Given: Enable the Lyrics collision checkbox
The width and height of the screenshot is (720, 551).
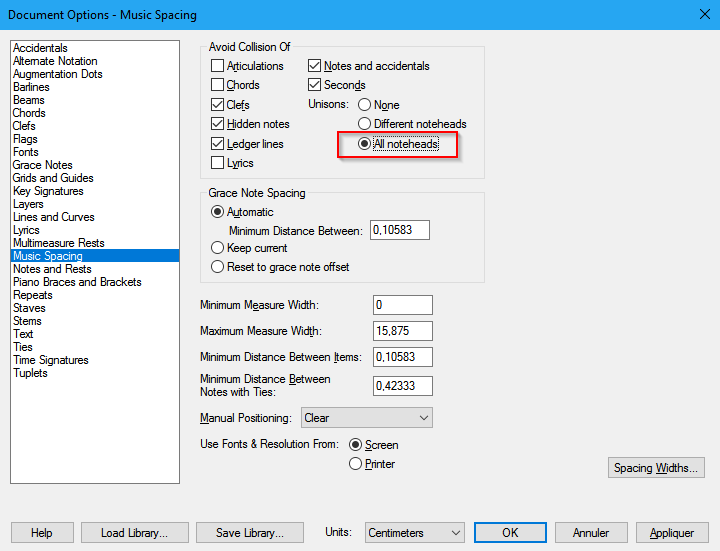Looking at the screenshot, I should 218,163.
